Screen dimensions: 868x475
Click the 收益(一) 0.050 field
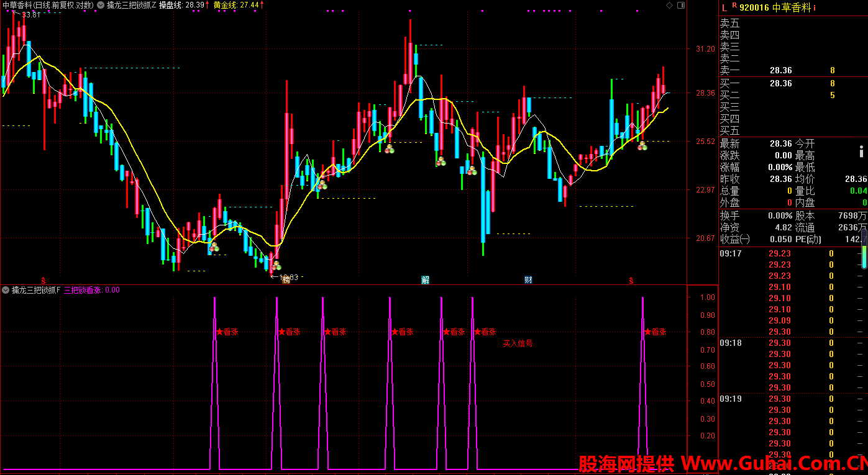[x=756, y=239]
